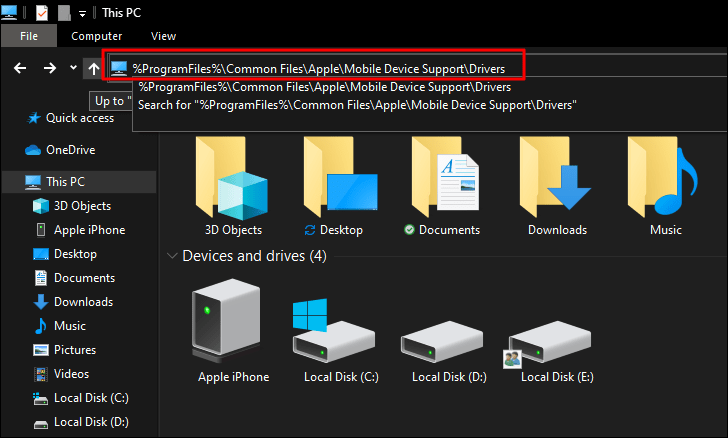728x438 pixels.
Task: Open Downloads in the sidebar tree
Action: (83, 302)
